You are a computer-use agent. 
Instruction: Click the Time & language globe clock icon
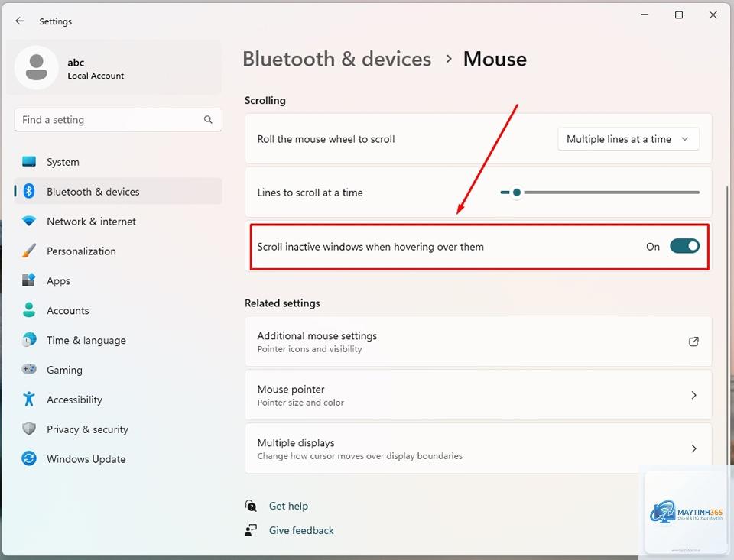tap(29, 340)
